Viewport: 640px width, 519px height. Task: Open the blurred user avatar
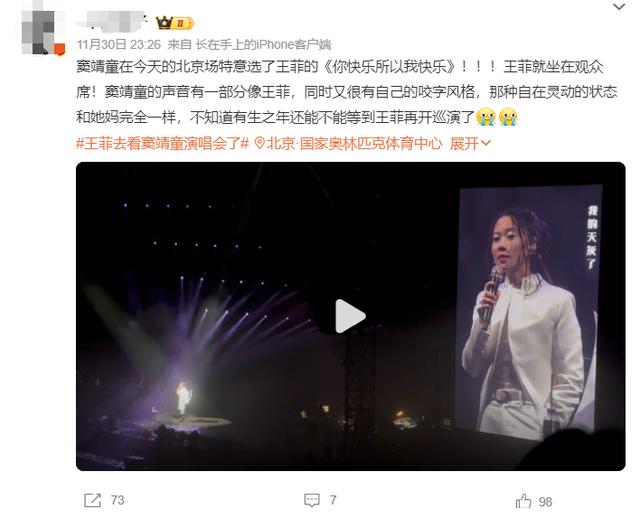pyautogui.click(x=43, y=32)
